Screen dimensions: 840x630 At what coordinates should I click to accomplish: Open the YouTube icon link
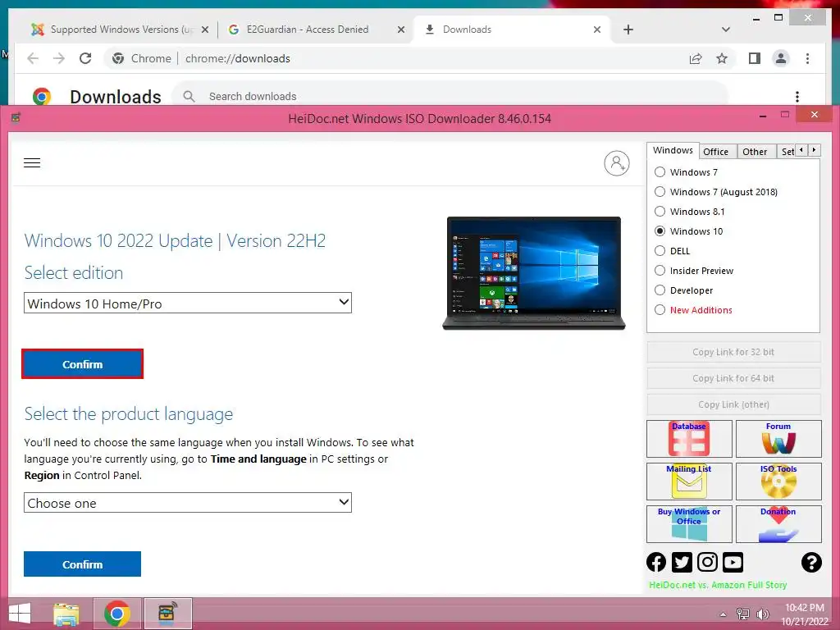[733, 562]
